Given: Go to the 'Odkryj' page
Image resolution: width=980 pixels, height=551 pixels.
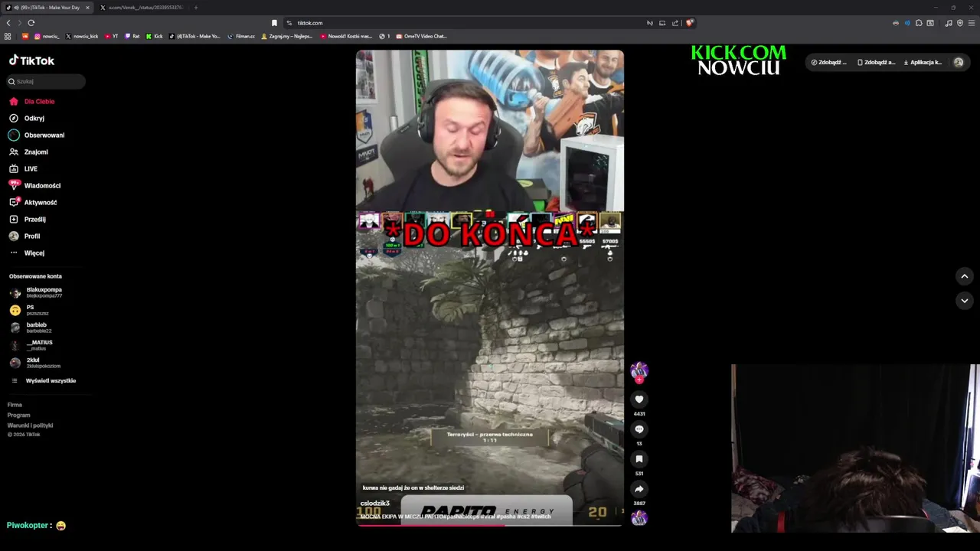Looking at the screenshot, I should tap(27, 118).
